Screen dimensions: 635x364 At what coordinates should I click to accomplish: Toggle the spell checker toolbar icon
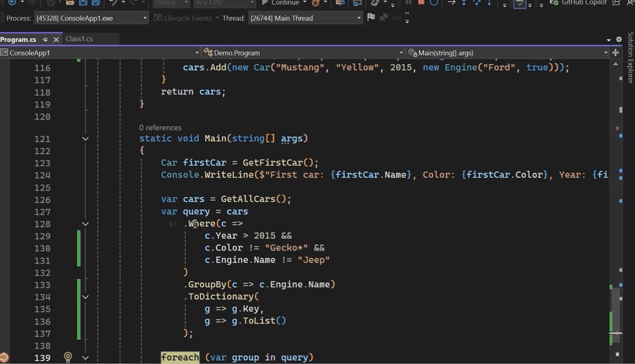520,3
